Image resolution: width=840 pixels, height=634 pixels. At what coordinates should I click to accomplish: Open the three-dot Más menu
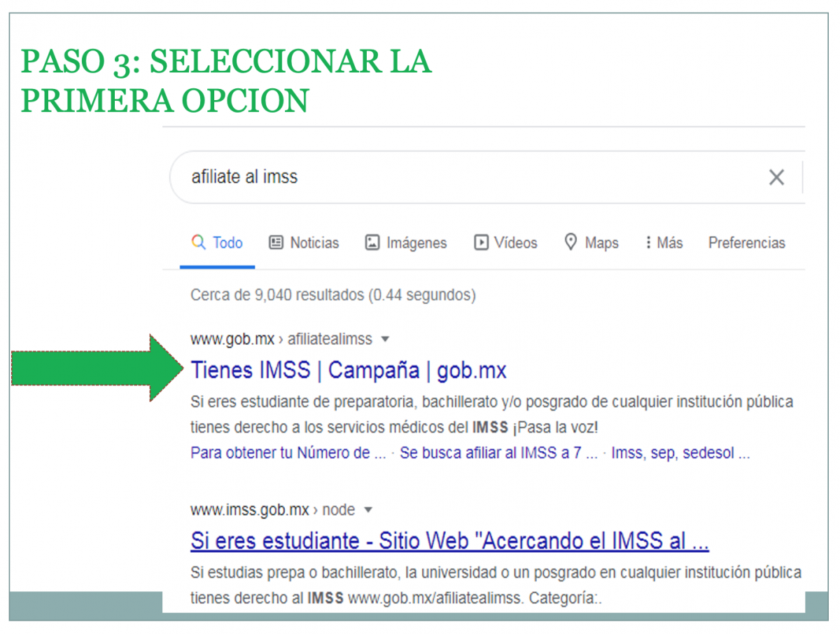[x=648, y=243]
